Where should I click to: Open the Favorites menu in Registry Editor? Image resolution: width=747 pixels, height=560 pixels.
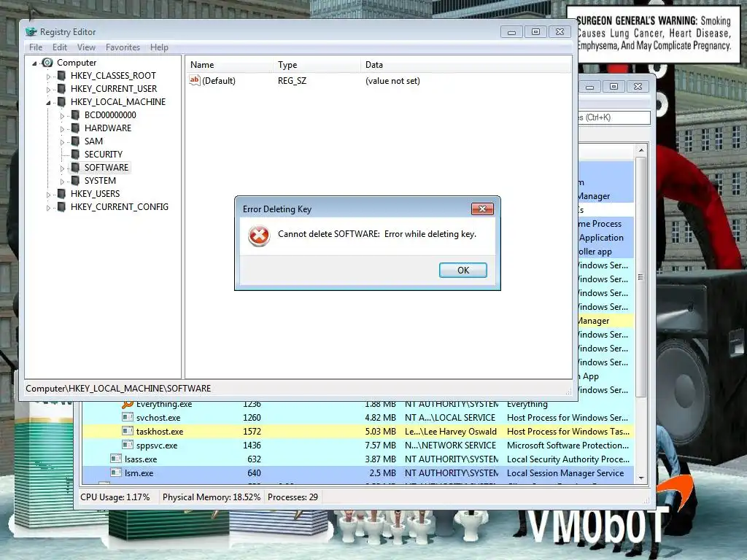pos(123,47)
